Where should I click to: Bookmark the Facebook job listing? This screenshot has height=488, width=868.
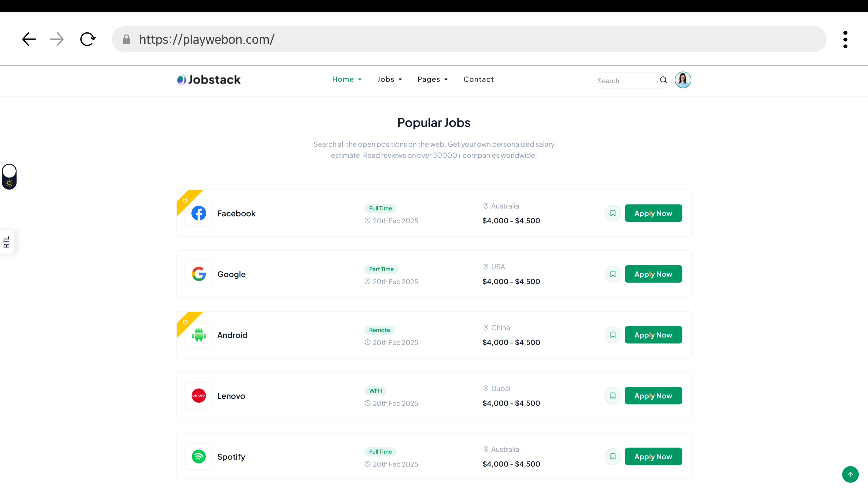(613, 213)
